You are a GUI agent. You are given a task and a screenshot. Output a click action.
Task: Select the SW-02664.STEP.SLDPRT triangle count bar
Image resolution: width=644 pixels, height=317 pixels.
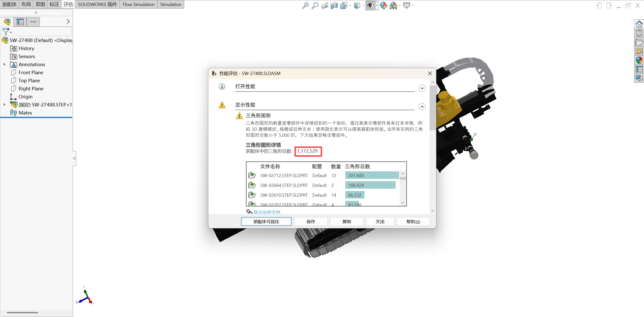point(370,185)
